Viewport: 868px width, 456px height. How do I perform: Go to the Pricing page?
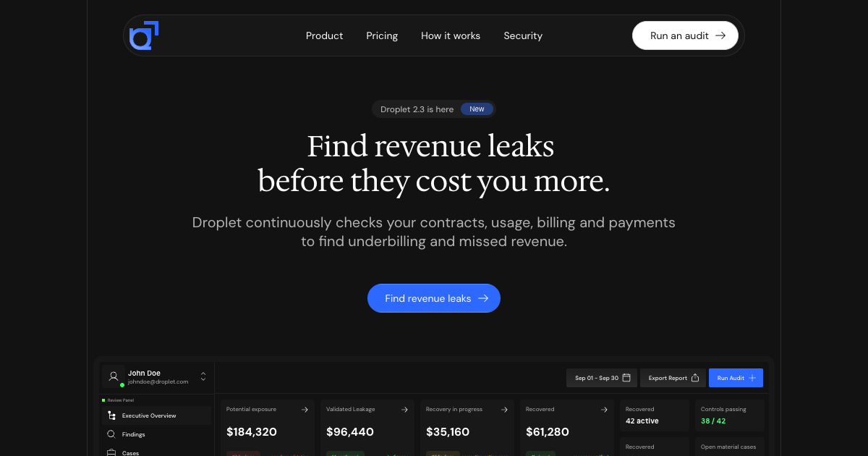coord(382,35)
